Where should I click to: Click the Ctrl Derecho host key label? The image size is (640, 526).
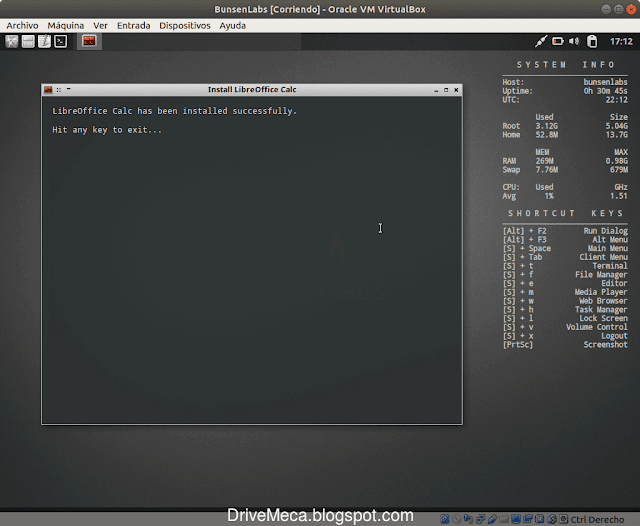coord(597,519)
